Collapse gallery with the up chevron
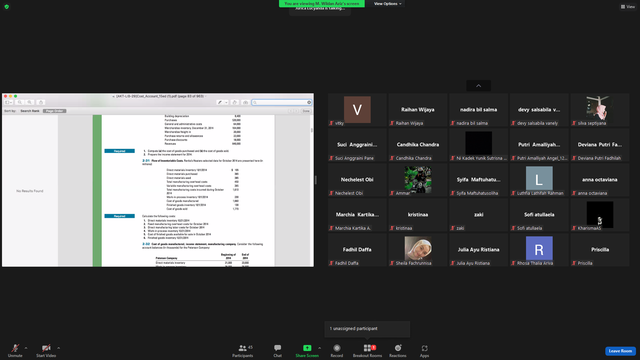Screen dimensions: 640x360 [478, 86]
